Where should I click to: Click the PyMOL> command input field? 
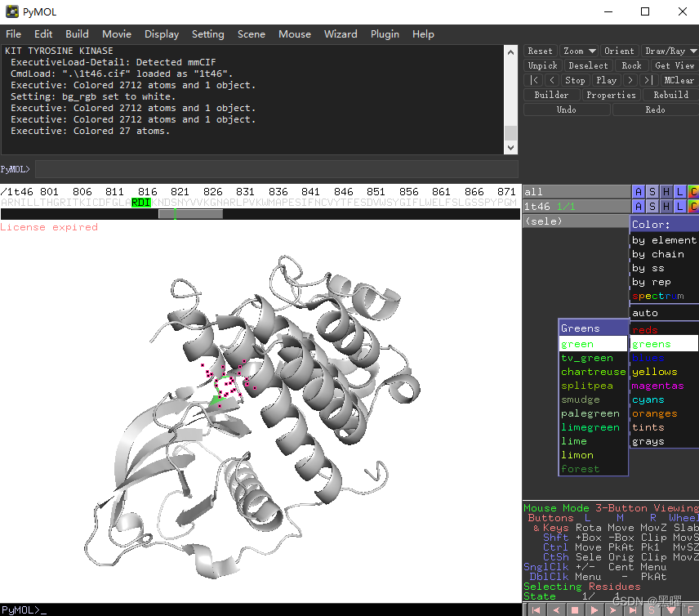tap(276, 169)
